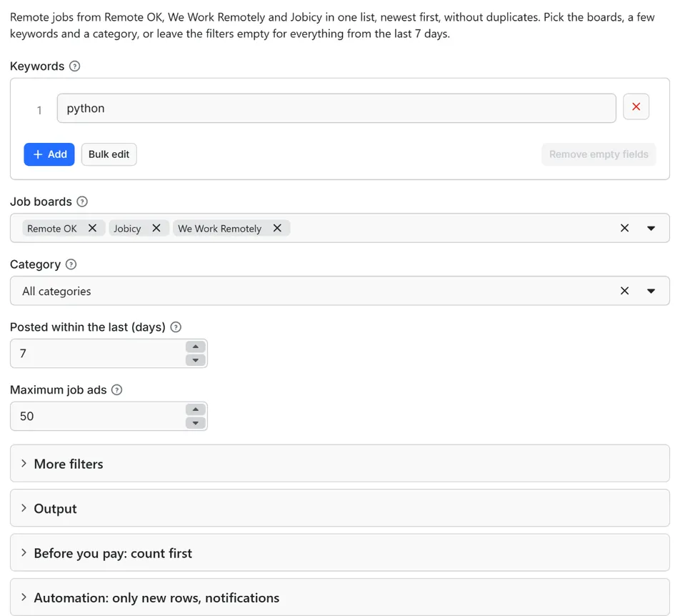Open the Job boards dropdown arrow
The width and height of the screenshot is (680, 616).
click(651, 228)
